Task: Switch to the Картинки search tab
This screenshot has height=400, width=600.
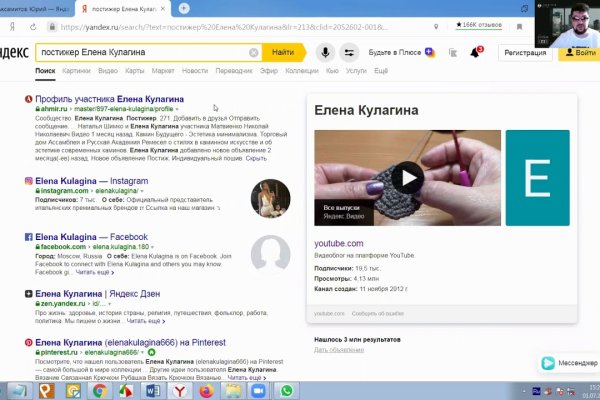Action: pyautogui.click(x=76, y=72)
